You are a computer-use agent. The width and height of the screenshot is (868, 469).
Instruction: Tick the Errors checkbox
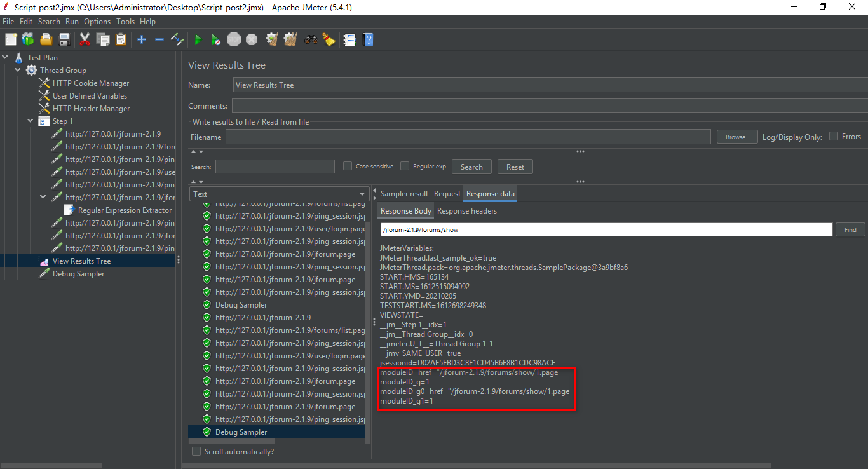click(834, 136)
